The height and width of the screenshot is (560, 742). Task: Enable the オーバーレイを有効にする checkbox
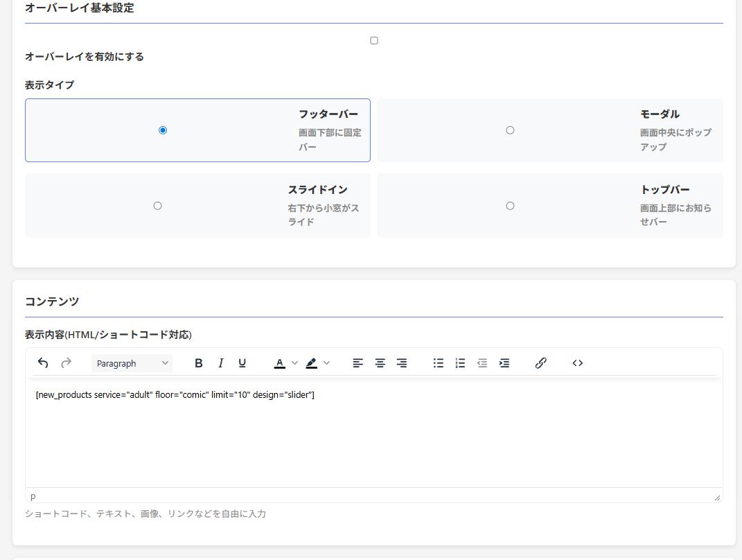point(374,41)
